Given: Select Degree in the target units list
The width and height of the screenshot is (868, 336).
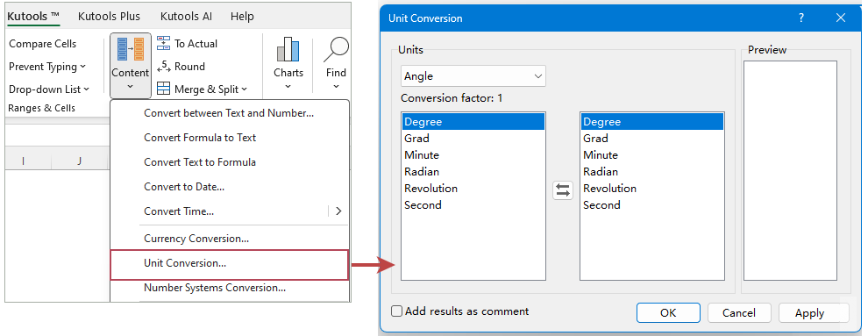Looking at the screenshot, I should tap(652, 122).
